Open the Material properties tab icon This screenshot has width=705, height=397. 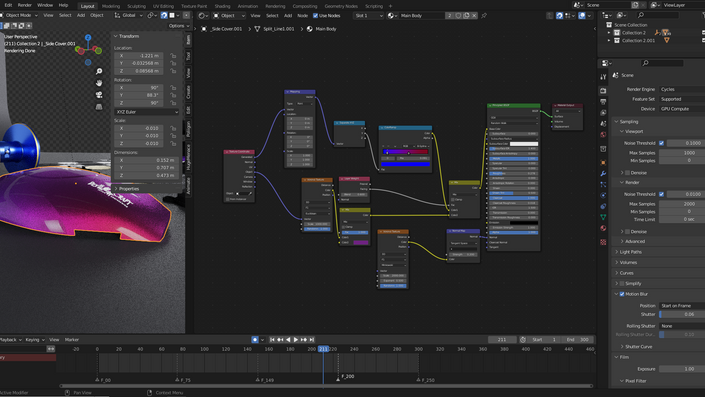point(603,228)
